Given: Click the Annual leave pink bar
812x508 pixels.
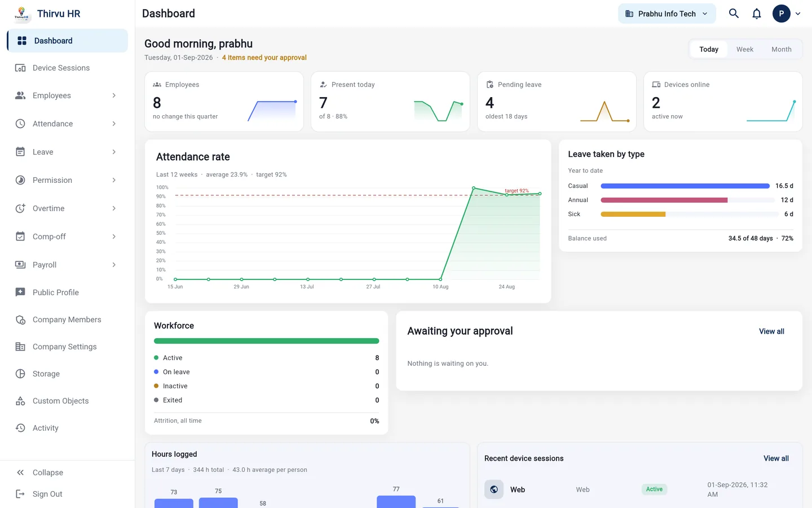Looking at the screenshot, I should click(664, 200).
